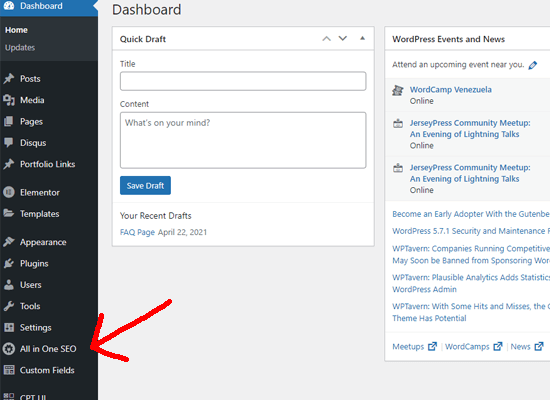Edit event location with the pencil icon
This screenshot has height=400, width=550.
[533, 65]
